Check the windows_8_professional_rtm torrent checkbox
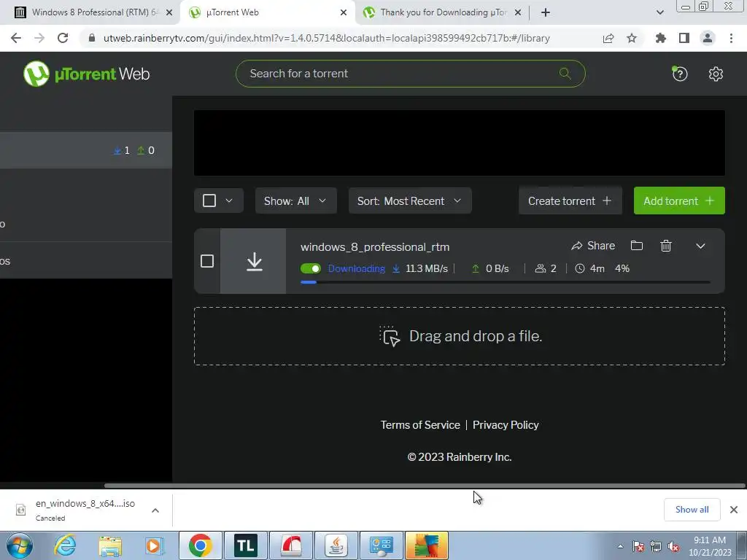This screenshot has width=747, height=560. 207,261
